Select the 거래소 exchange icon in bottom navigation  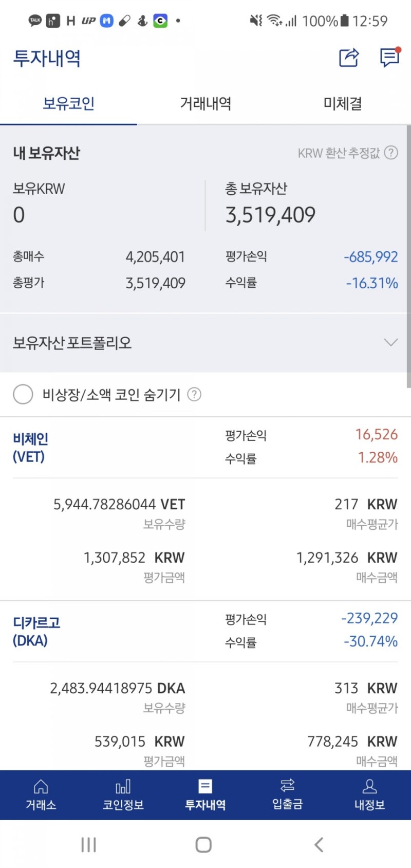41,794
